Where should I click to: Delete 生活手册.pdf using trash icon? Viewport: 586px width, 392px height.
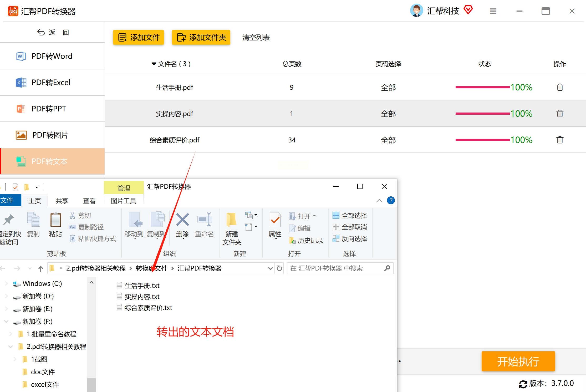(x=560, y=87)
